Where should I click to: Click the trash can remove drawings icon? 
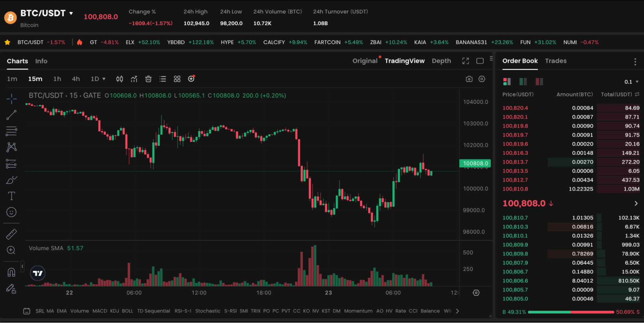[x=148, y=79]
